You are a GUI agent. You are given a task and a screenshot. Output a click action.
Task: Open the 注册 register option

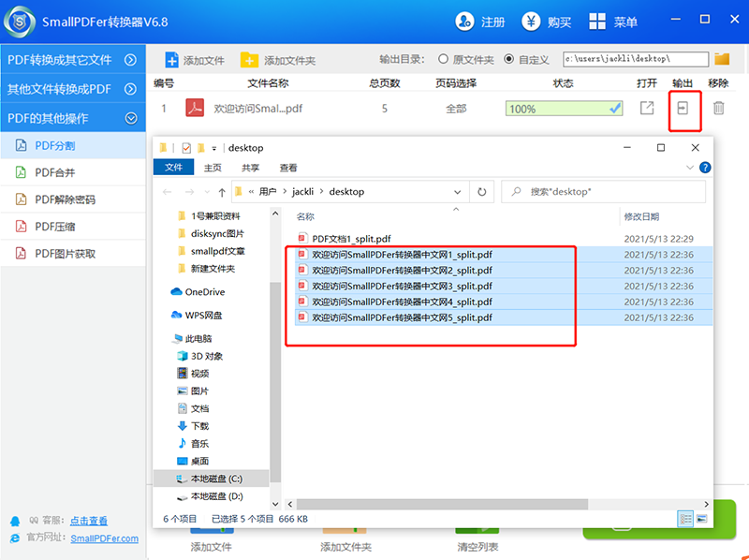pos(479,22)
